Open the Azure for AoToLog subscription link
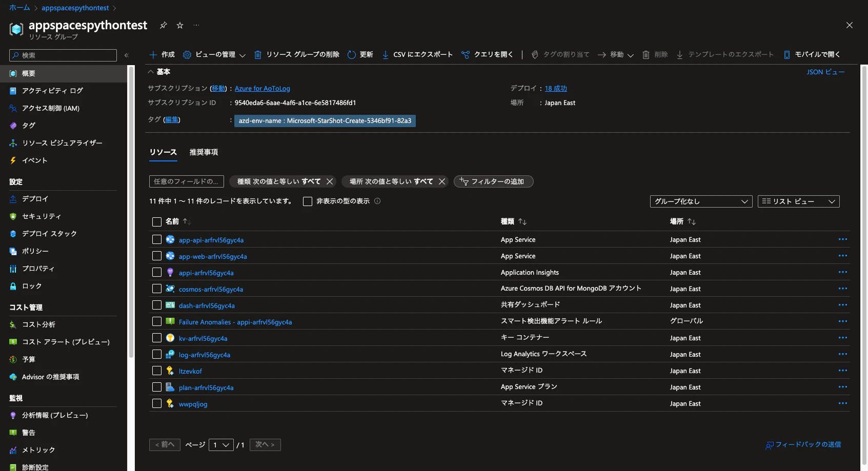The height and width of the screenshot is (471, 868). click(x=263, y=88)
